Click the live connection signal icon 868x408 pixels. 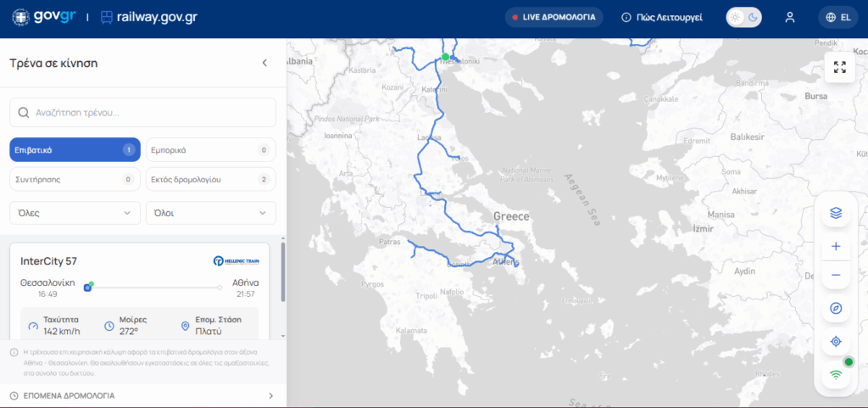836,374
